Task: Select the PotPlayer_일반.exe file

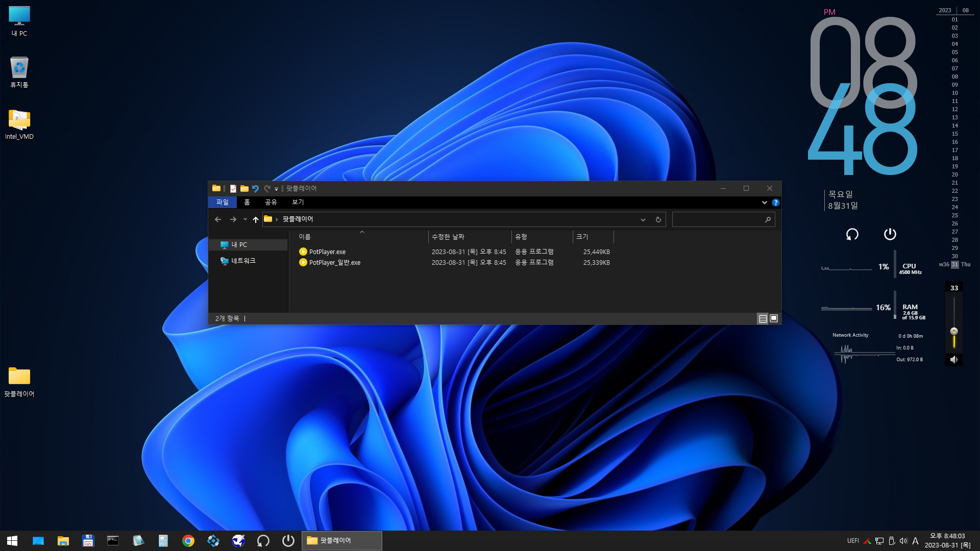Action: [x=334, y=263]
